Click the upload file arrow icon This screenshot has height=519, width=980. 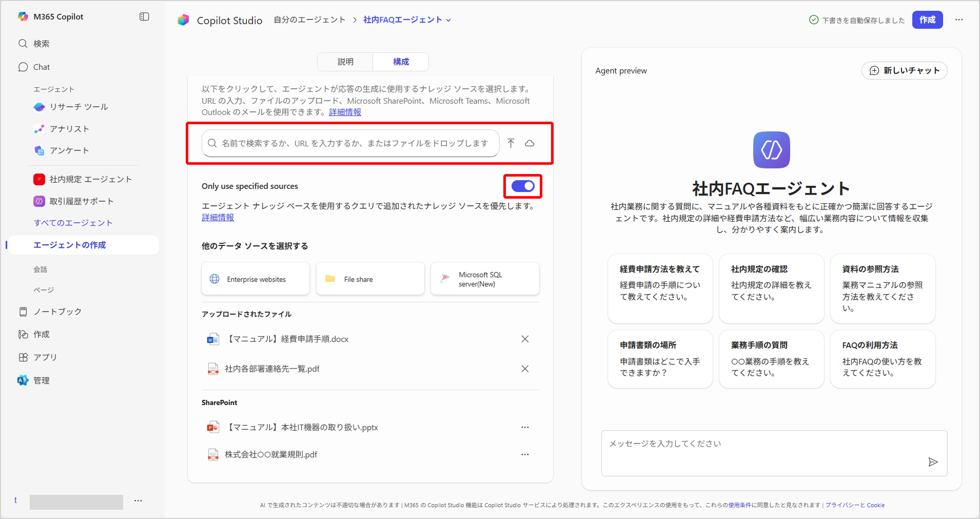pyautogui.click(x=511, y=143)
